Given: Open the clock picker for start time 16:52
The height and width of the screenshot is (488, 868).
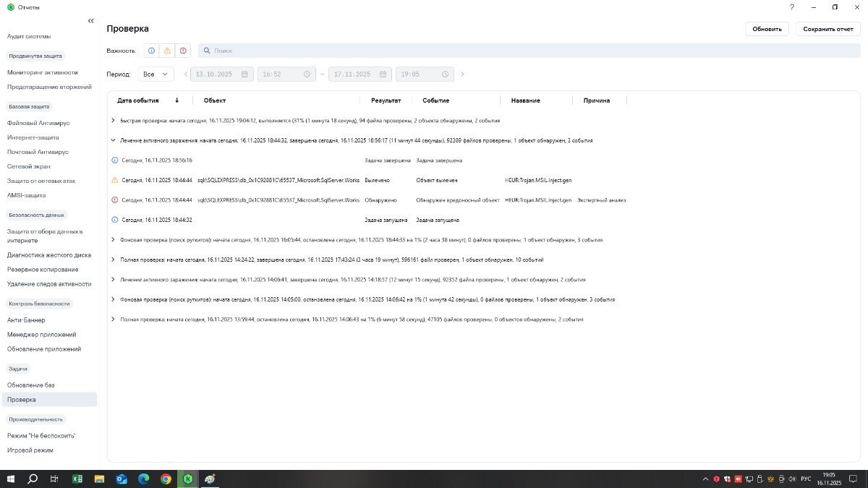Looking at the screenshot, I should (x=307, y=74).
